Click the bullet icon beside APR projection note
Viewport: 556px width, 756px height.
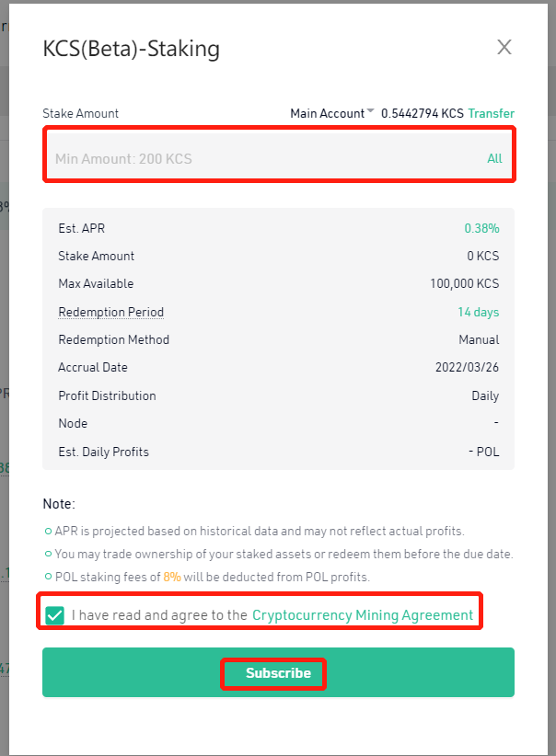tap(48, 532)
